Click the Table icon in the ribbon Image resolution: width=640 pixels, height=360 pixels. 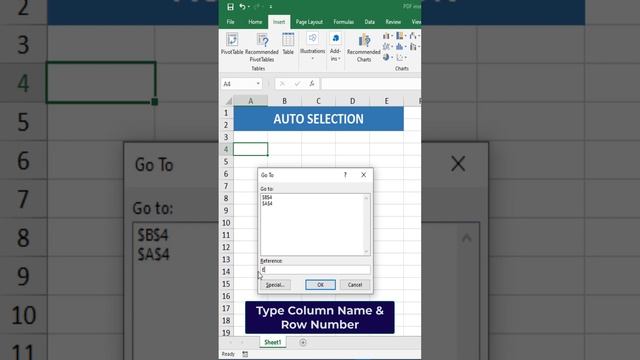pos(288,44)
